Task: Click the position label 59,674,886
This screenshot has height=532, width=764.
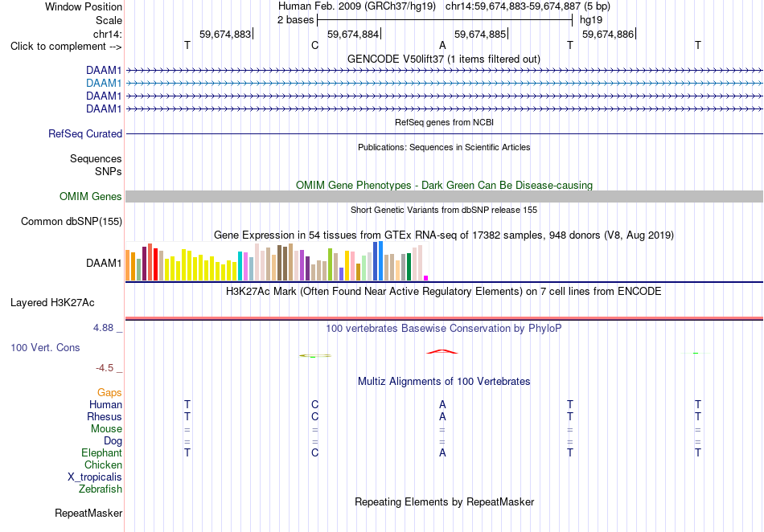Action: pos(608,34)
